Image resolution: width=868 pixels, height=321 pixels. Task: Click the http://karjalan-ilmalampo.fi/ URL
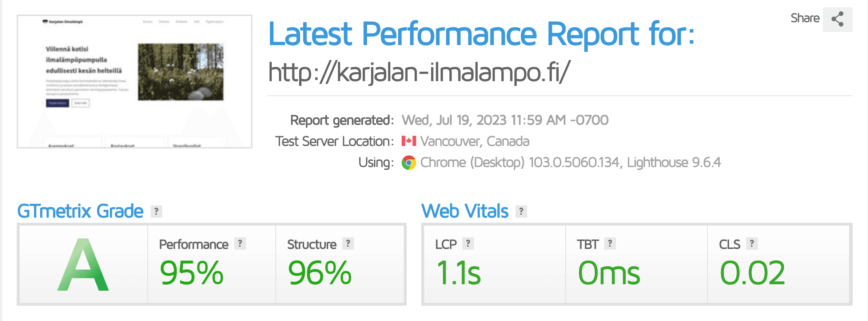419,72
